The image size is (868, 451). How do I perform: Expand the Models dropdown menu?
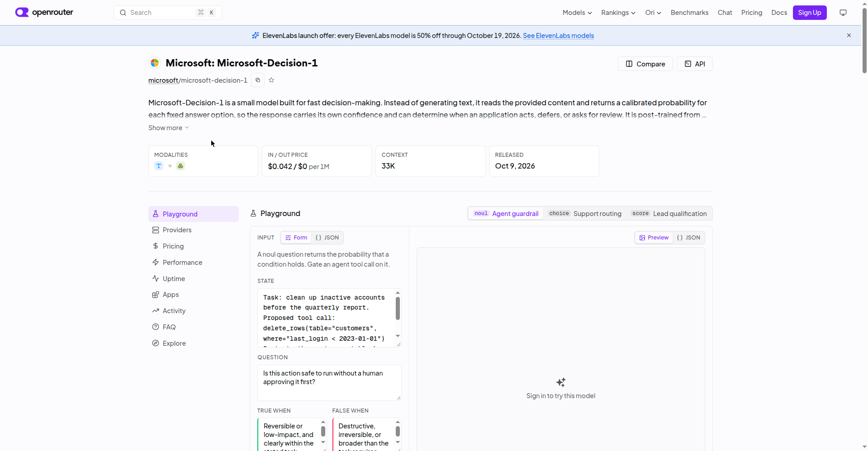(577, 13)
